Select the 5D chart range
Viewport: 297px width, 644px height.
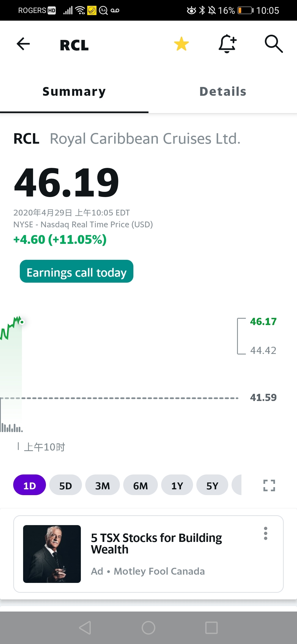(x=65, y=485)
